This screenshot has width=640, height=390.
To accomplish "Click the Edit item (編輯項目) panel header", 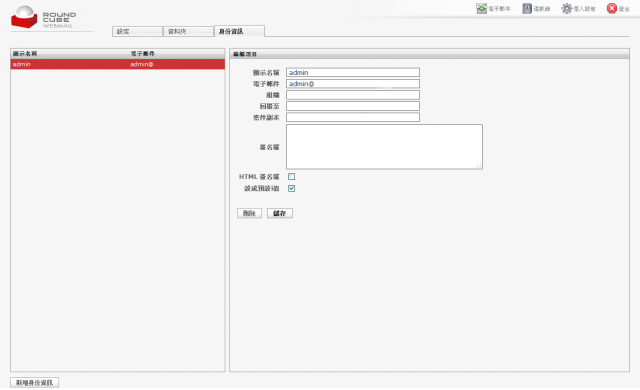I will click(429, 54).
